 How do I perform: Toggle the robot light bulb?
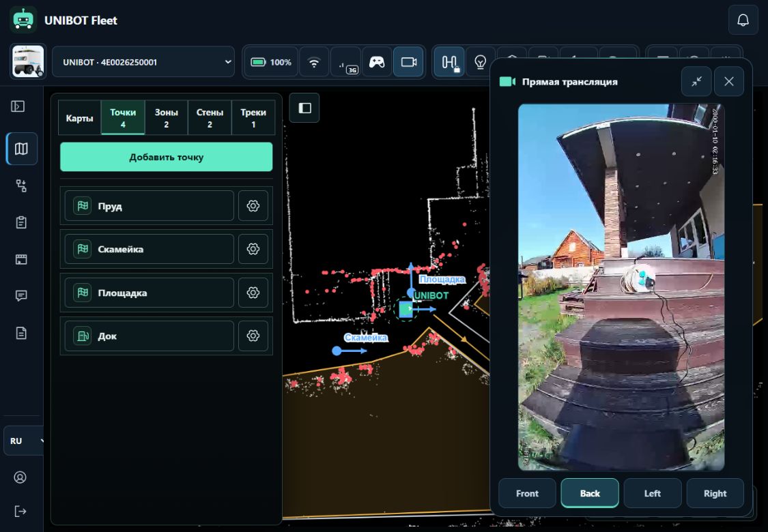click(x=481, y=62)
